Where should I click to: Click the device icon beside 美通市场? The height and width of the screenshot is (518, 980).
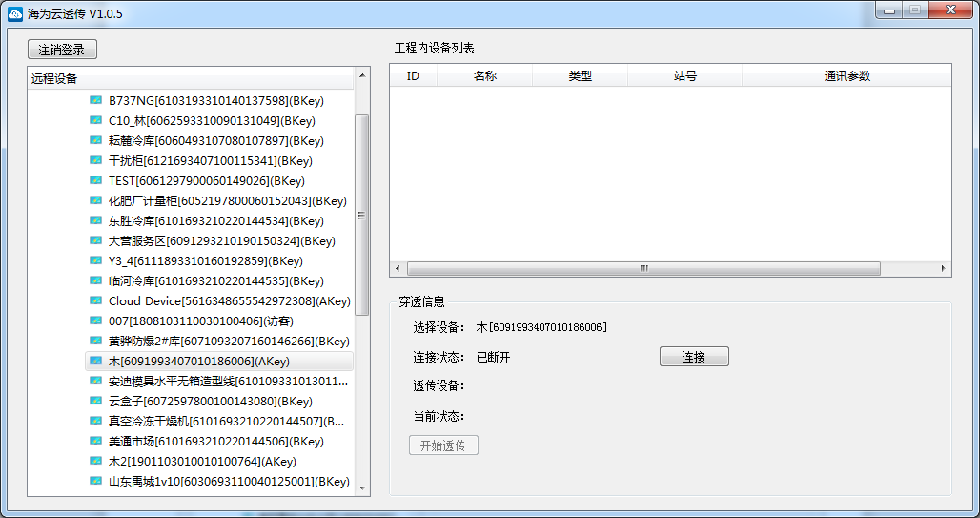click(x=95, y=441)
